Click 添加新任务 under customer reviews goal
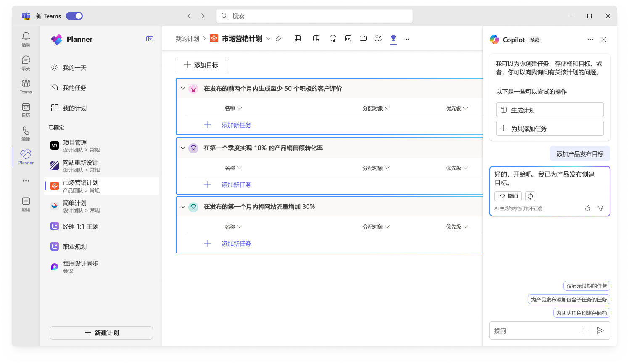This screenshot has width=629, height=364. pyautogui.click(x=236, y=125)
